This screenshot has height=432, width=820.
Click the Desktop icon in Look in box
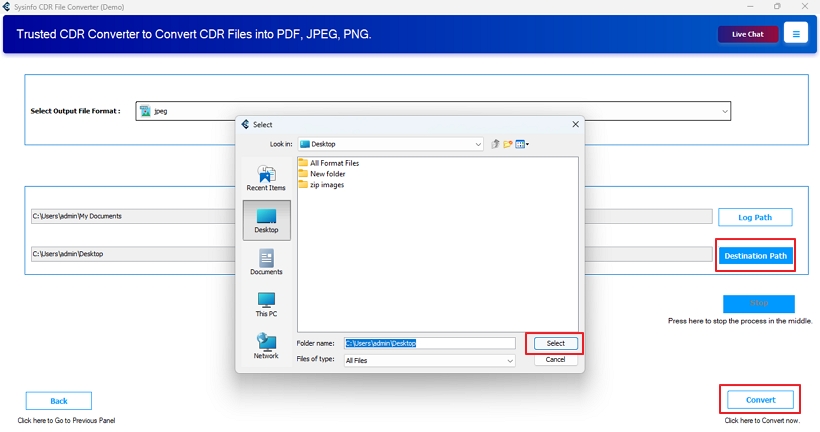tap(304, 144)
